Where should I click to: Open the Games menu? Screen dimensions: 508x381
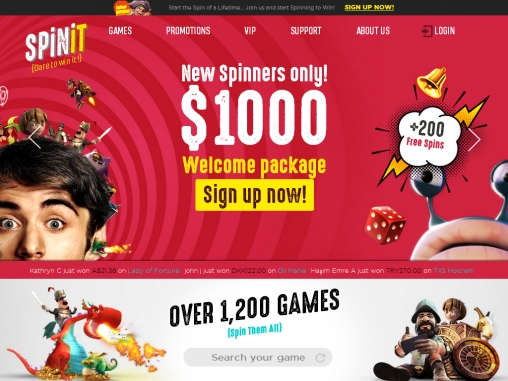(x=120, y=31)
